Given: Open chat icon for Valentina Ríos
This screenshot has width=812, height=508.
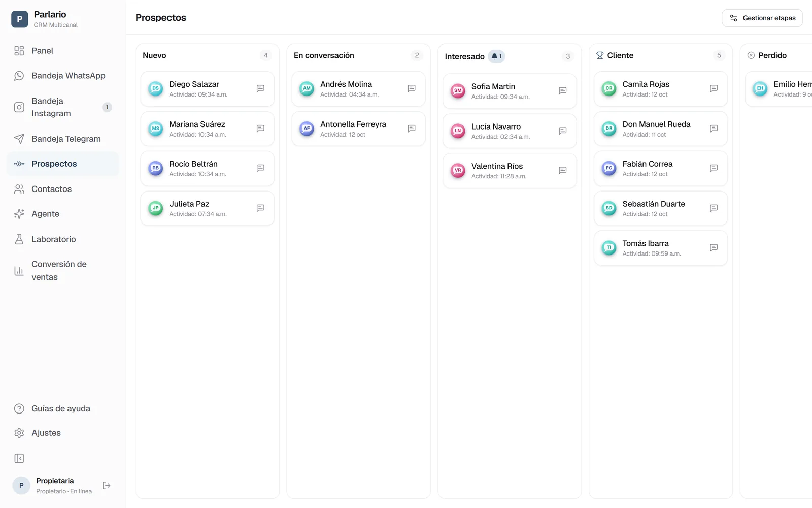Looking at the screenshot, I should [x=563, y=170].
